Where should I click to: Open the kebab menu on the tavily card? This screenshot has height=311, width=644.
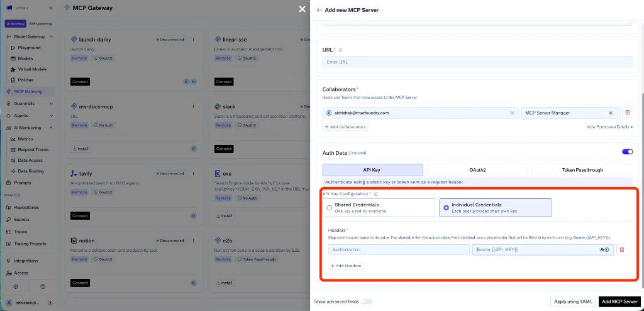[x=194, y=174]
